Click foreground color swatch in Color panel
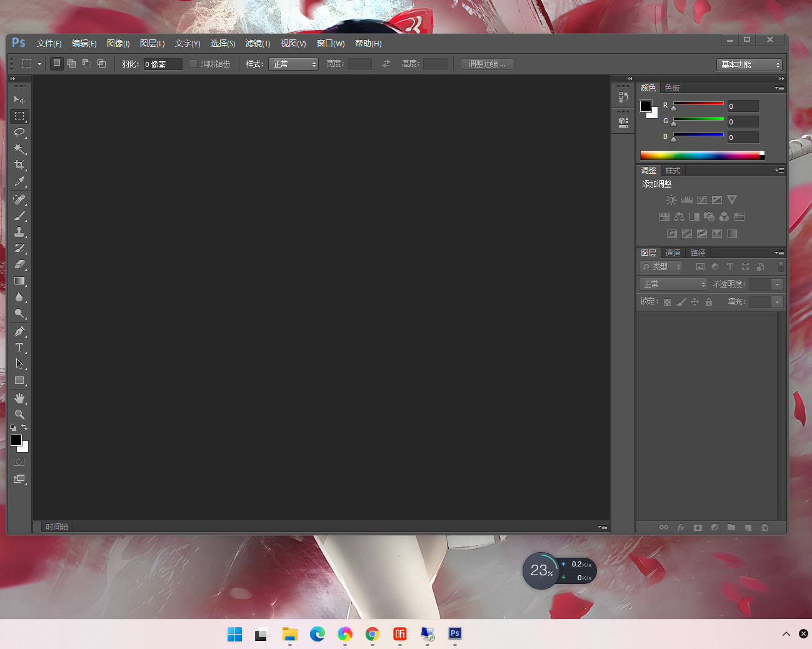Screen dimensions: 812x649 pos(646,106)
